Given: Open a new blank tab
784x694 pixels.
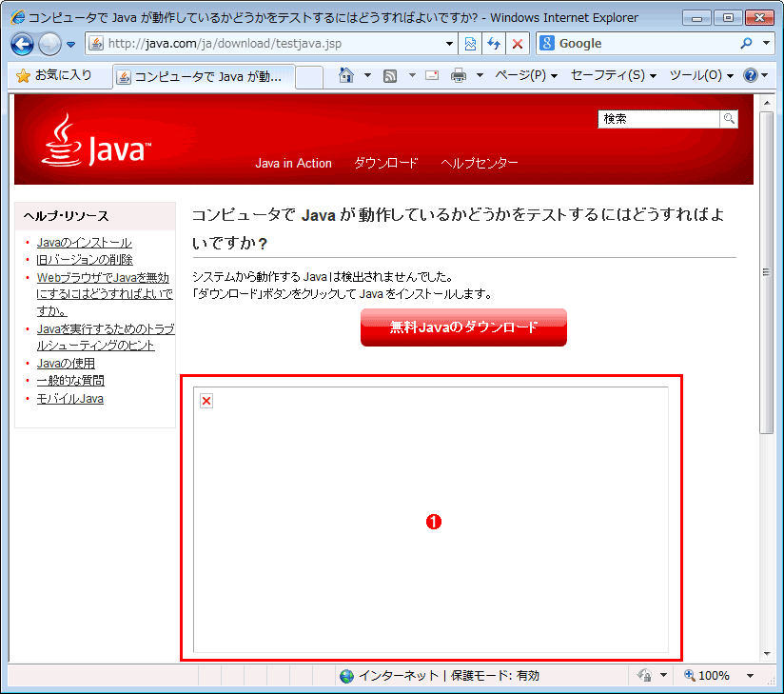Looking at the screenshot, I should pos(309,77).
